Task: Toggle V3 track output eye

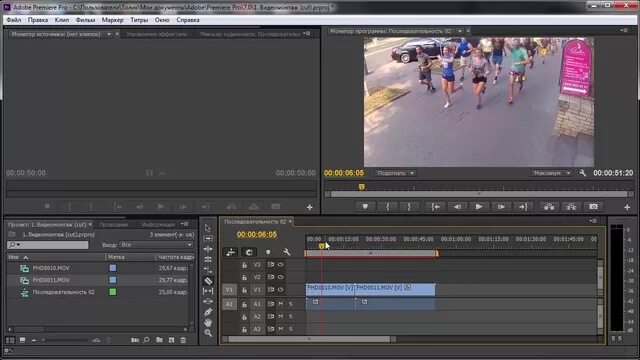Action: (281, 264)
